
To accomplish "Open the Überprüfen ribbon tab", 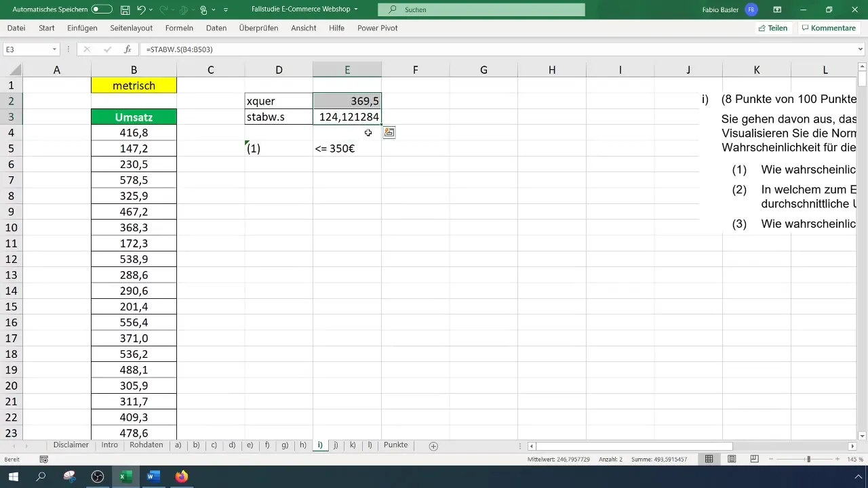I will tap(259, 28).
